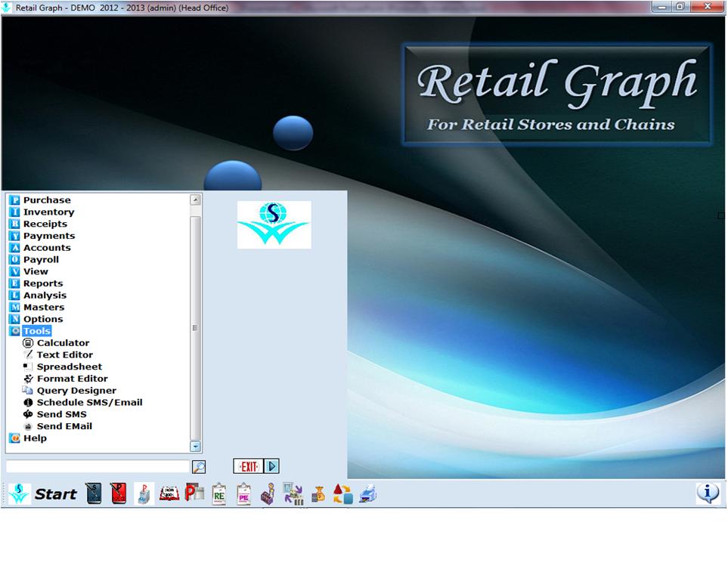Click the menu list scrollbar up arrow

coord(196,200)
